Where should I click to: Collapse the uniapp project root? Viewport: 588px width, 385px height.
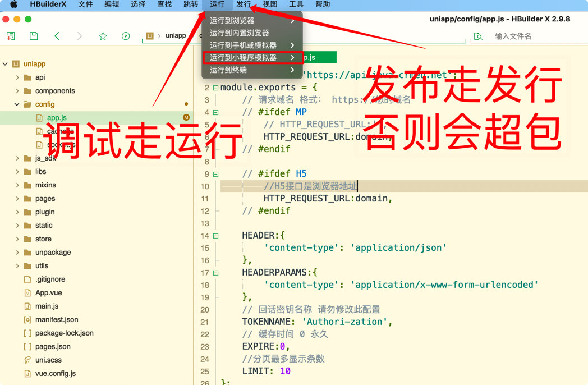click(5, 64)
